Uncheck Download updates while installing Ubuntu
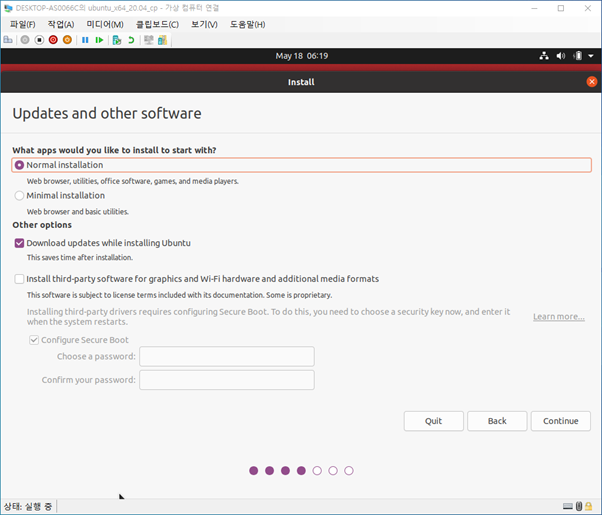 point(19,243)
